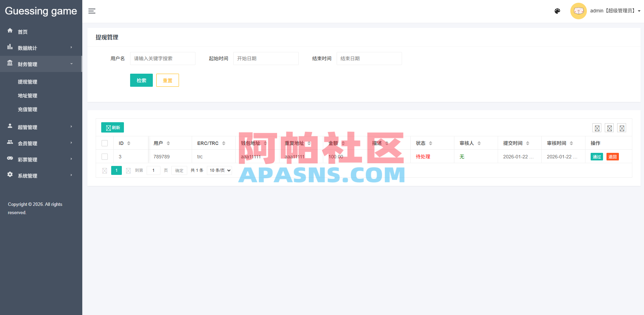Approve the withdrawal with 通过 button
644x315 pixels.
point(597,157)
